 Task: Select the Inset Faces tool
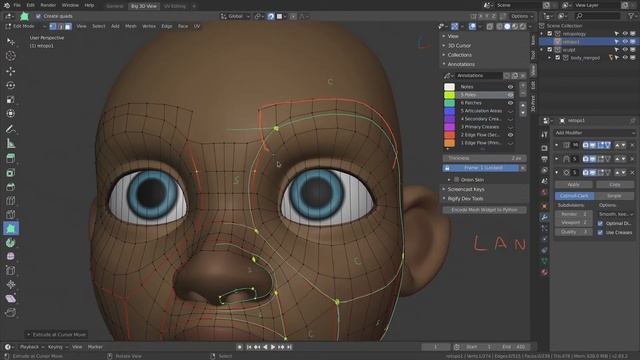pyautogui.click(x=11, y=173)
